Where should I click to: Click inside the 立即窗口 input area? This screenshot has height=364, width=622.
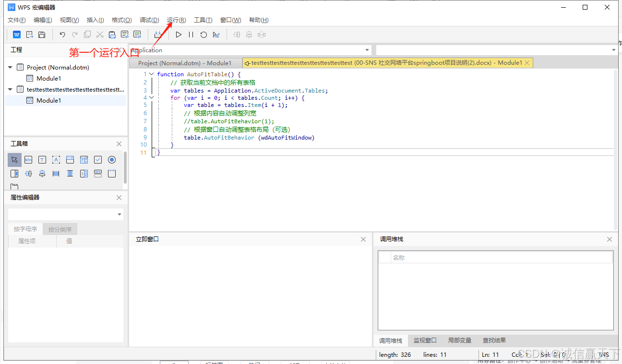click(x=250, y=295)
